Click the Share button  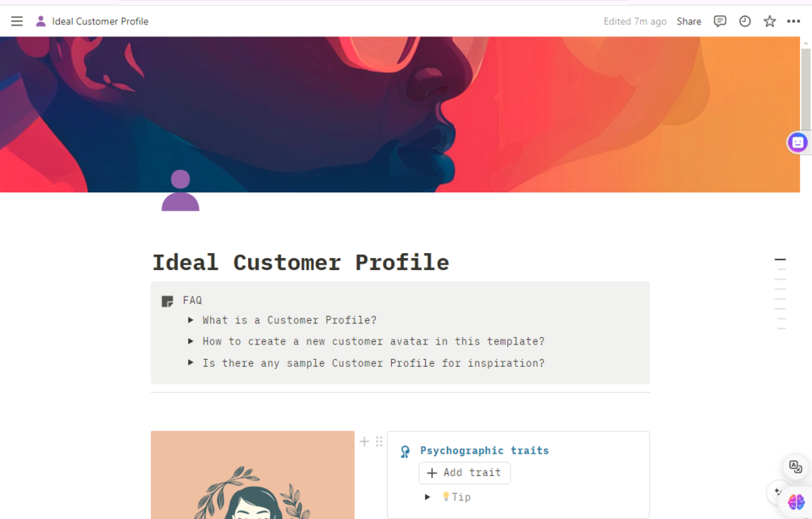(688, 21)
